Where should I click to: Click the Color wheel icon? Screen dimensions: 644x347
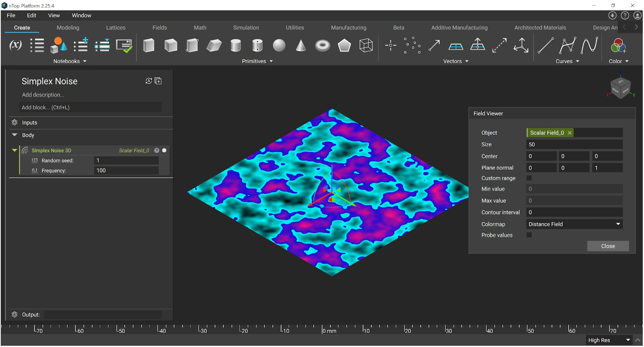click(618, 46)
